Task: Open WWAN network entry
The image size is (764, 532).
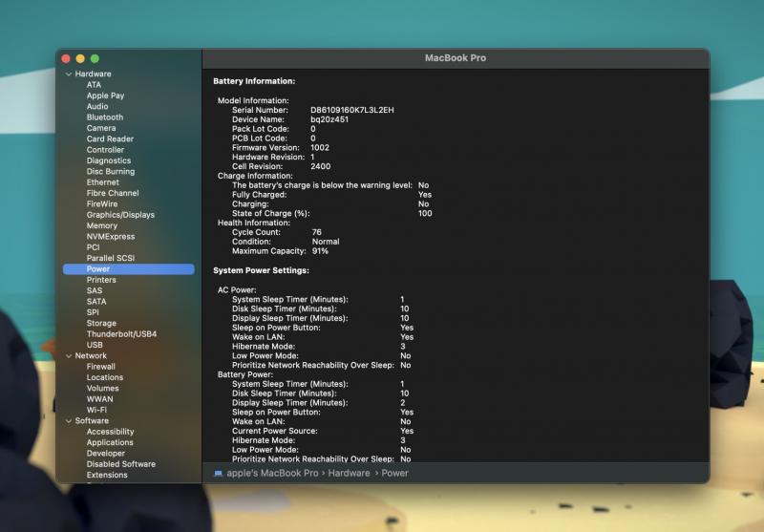Action: (100, 399)
